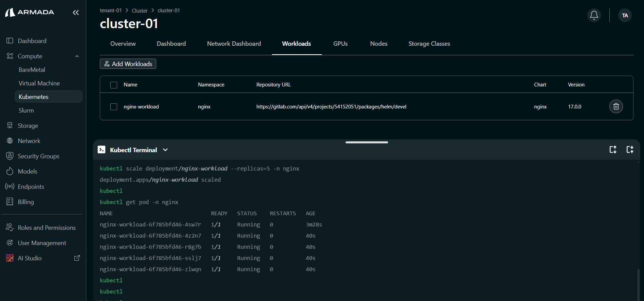644x301 pixels.
Task: Open AI Studio external link icon
Action: tap(77, 258)
